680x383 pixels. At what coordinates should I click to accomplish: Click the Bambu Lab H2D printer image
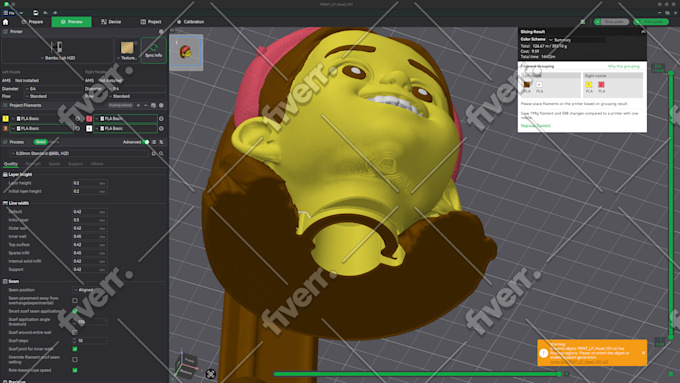click(56, 46)
